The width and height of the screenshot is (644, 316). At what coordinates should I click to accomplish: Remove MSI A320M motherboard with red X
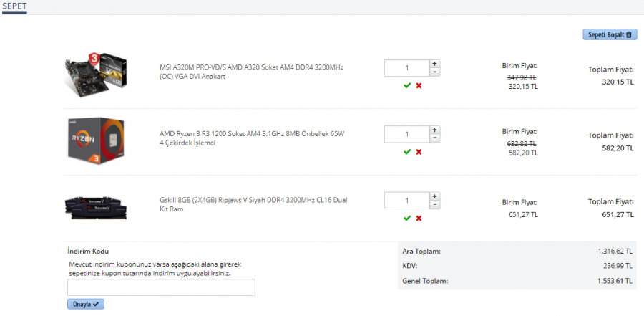coord(419,85)
